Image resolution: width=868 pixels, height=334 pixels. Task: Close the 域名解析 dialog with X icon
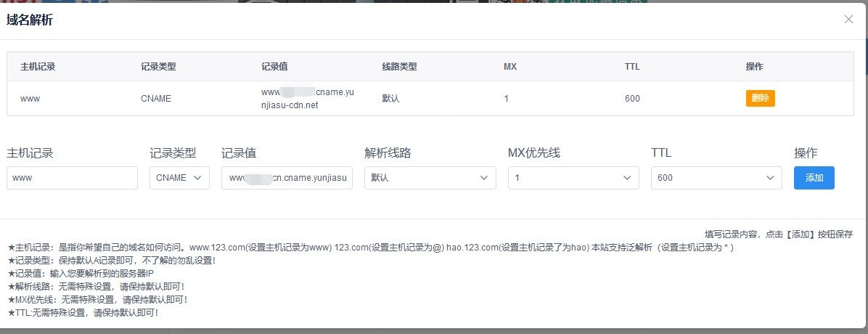coord(848,20)
